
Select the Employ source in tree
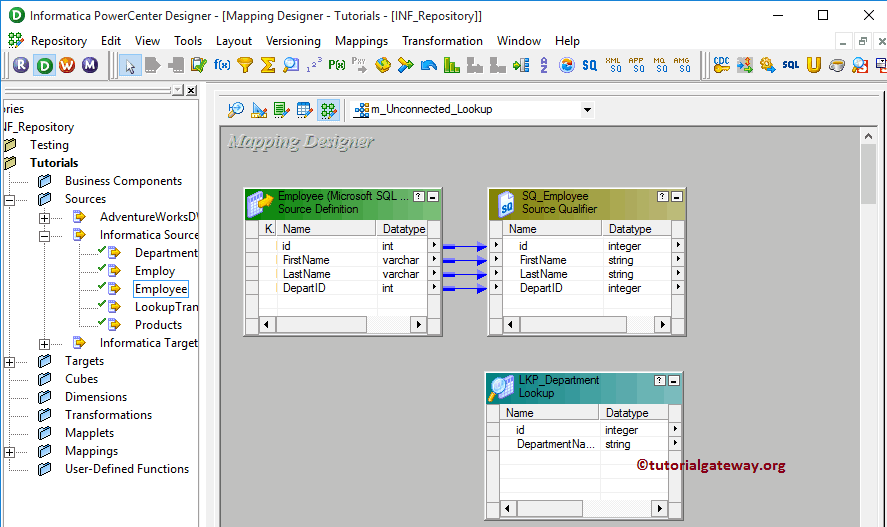coord(154,271)
